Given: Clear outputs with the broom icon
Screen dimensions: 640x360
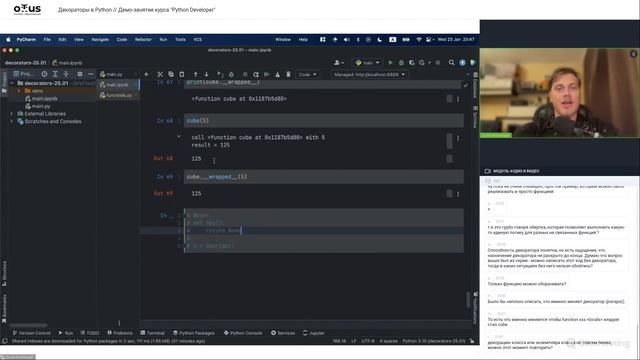Looking at the screenshot, I should coord(278,74).
